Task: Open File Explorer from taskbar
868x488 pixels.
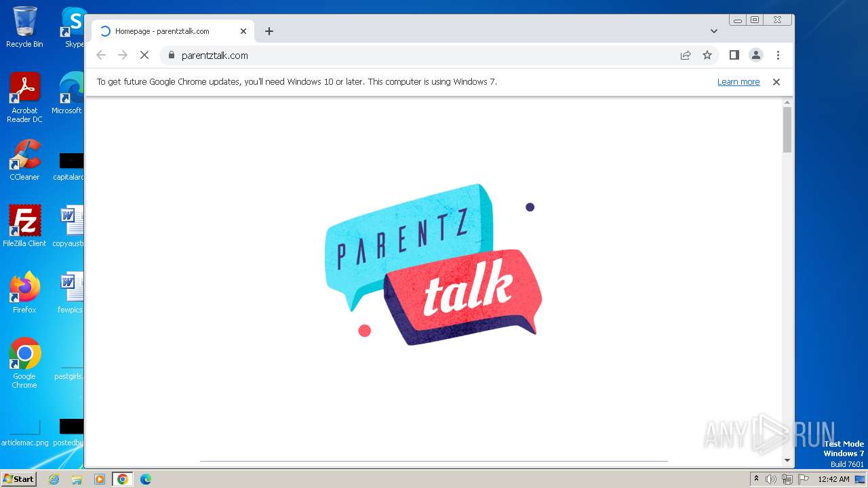Action: point(77,479)
